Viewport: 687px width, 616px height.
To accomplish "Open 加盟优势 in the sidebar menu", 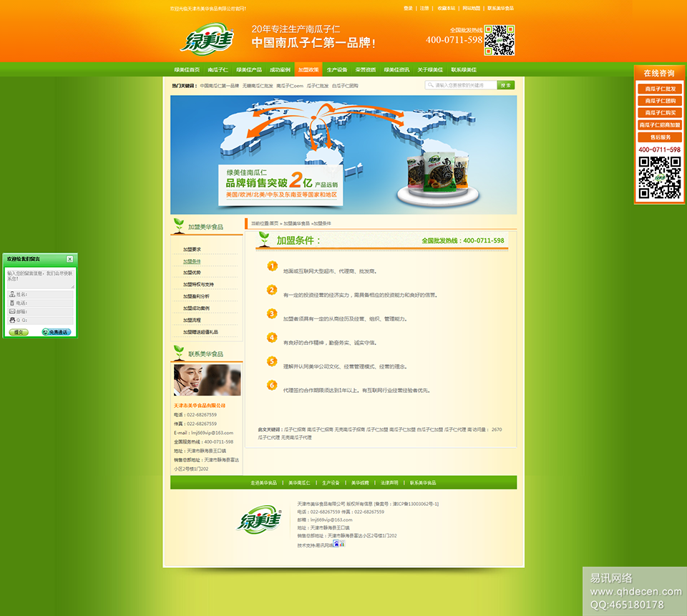I will 192,273.
